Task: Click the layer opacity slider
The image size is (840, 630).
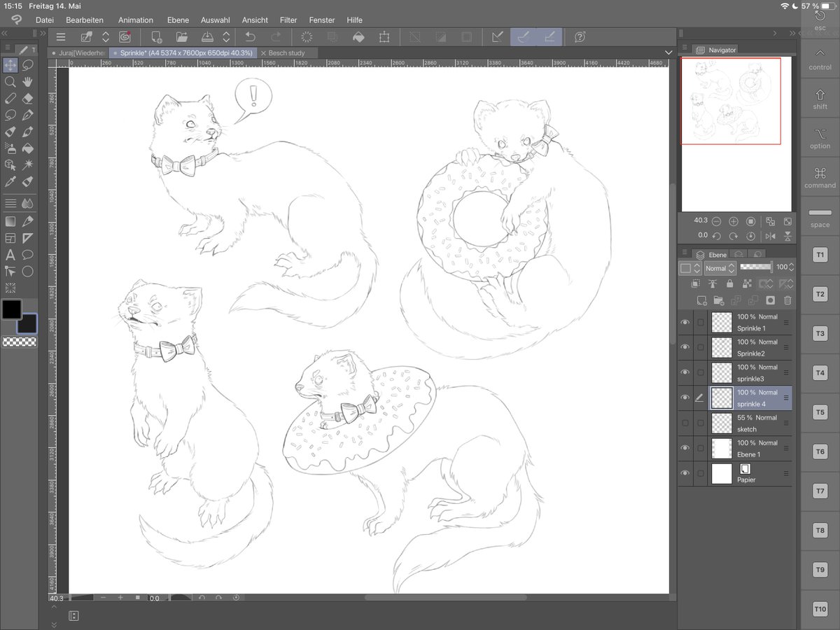Action: point(755,267)
